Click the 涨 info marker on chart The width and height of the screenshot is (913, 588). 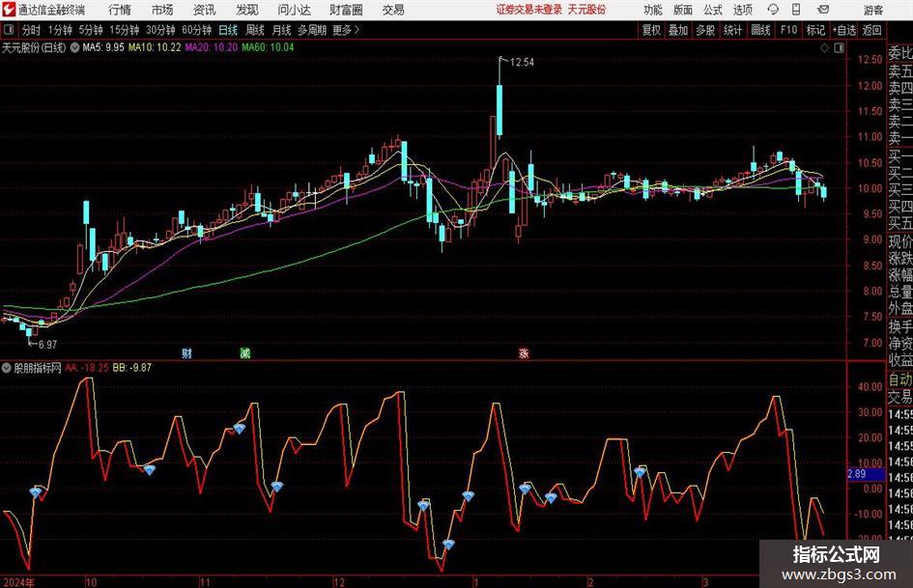click(x=524, y=352)
